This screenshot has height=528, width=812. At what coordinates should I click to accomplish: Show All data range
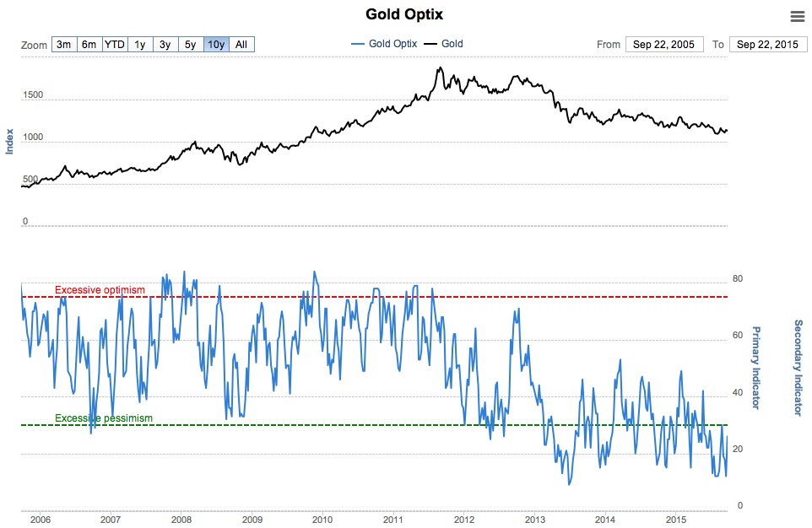pyautogui.click(x=241, y=45)
